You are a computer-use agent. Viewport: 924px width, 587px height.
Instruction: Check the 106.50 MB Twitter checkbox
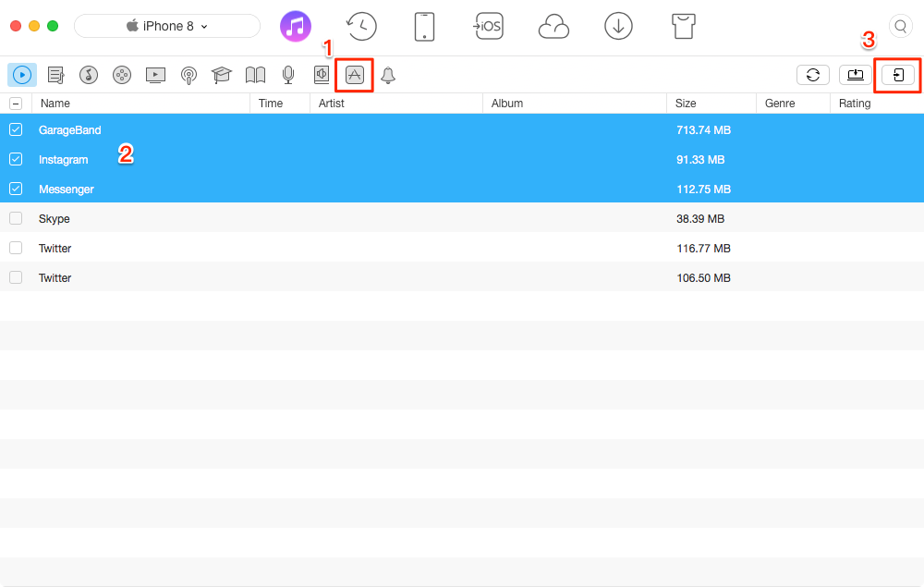click(x=16, y=277)
